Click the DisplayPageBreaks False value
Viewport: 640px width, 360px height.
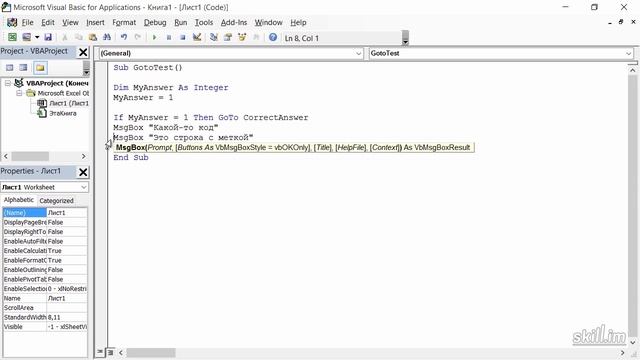click(67, 222)
